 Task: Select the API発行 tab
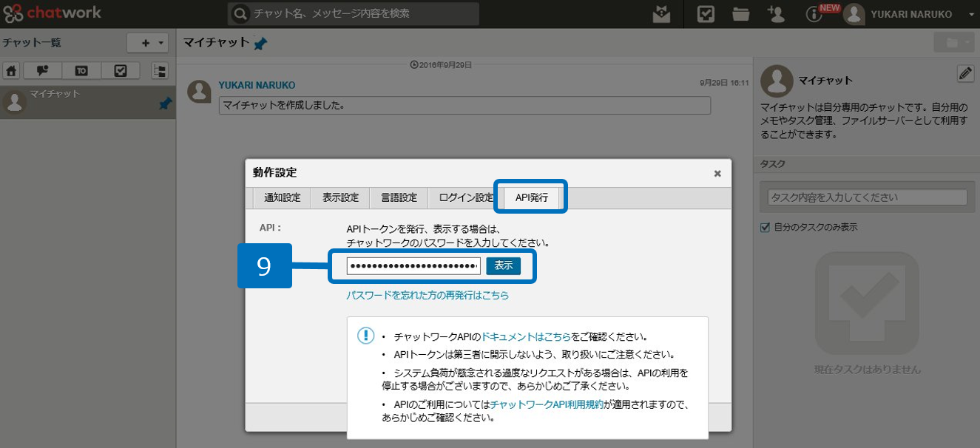tap(532, 197)
